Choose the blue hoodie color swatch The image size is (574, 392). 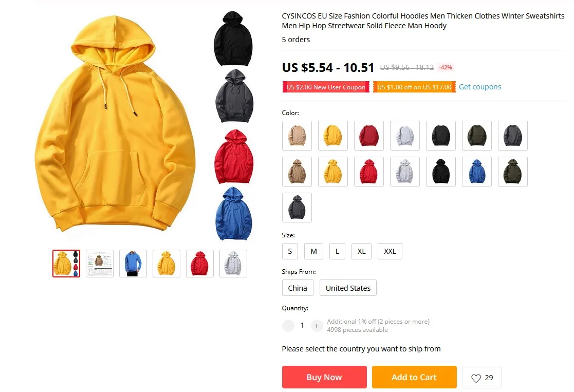[477, 172]
